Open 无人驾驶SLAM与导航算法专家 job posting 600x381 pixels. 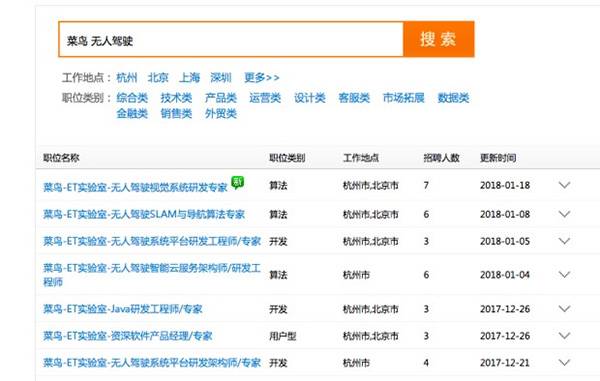click(143, 214)
